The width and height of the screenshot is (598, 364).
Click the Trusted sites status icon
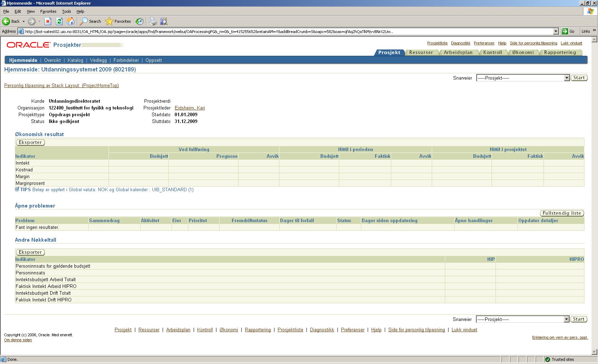coord(548,359)
